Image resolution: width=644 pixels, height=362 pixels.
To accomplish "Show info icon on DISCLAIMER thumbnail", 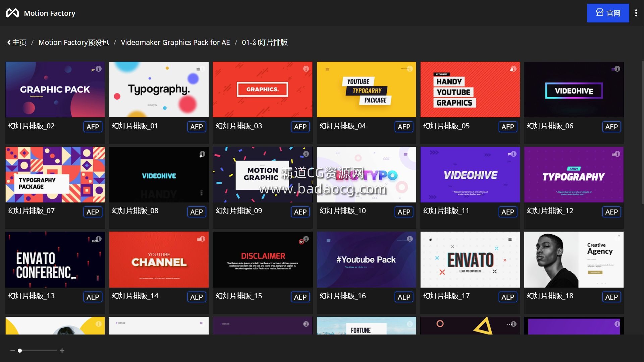I will (306, 239).
